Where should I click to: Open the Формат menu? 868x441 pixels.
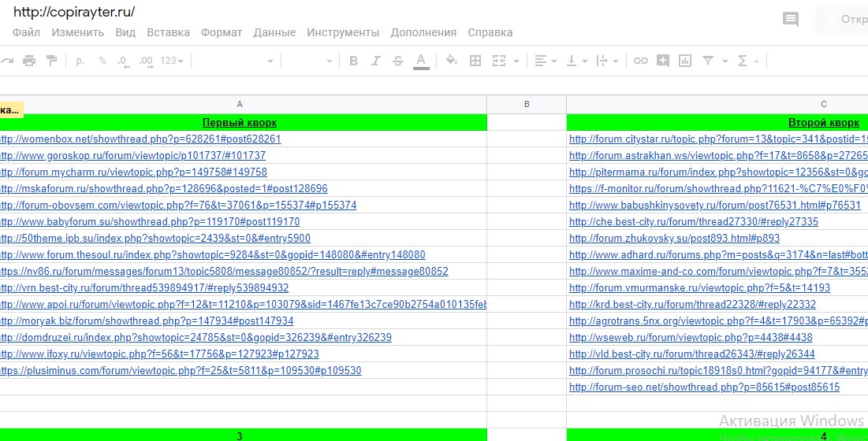pos(222,32)
